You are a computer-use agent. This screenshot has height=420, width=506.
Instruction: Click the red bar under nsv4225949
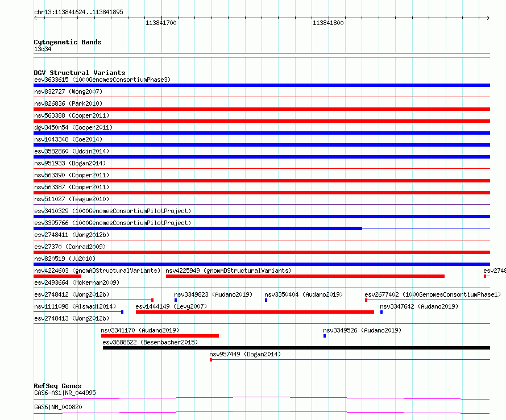pyautogui.click(x=305, y=276)
